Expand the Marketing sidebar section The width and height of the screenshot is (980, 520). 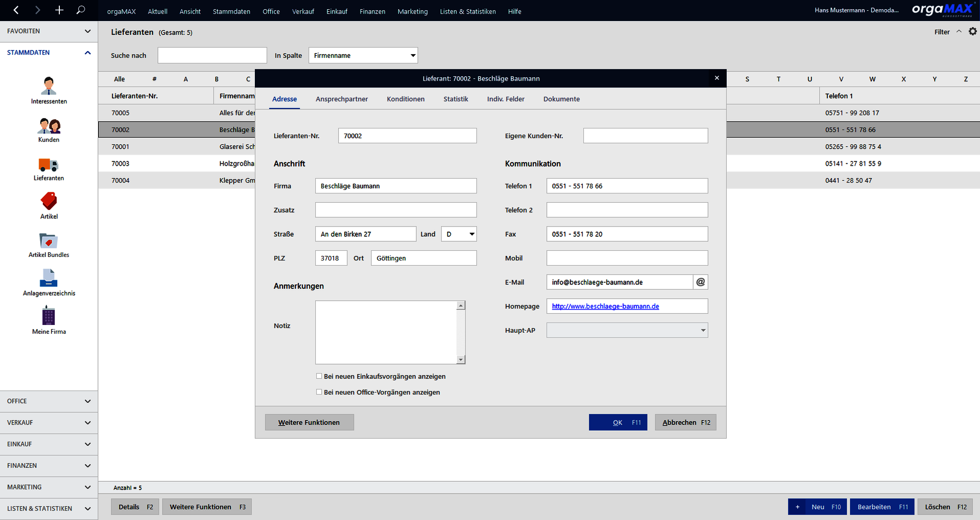(48, 487)
